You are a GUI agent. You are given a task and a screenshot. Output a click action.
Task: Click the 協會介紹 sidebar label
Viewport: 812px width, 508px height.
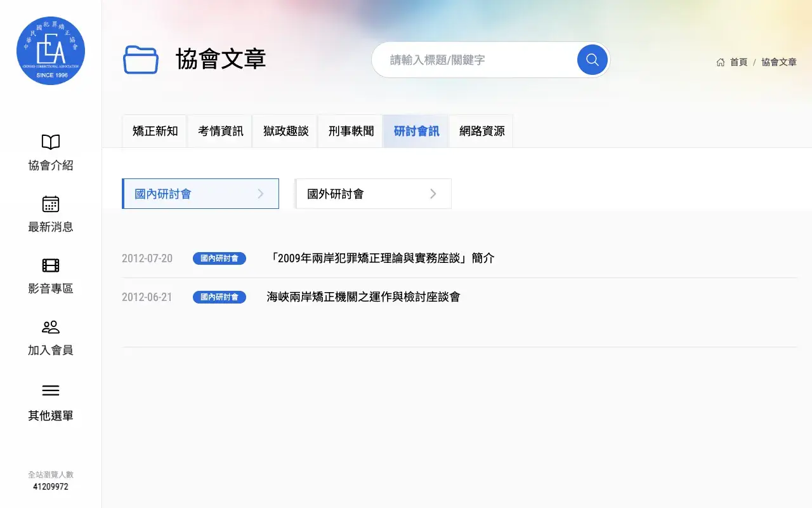coord(51,166)
